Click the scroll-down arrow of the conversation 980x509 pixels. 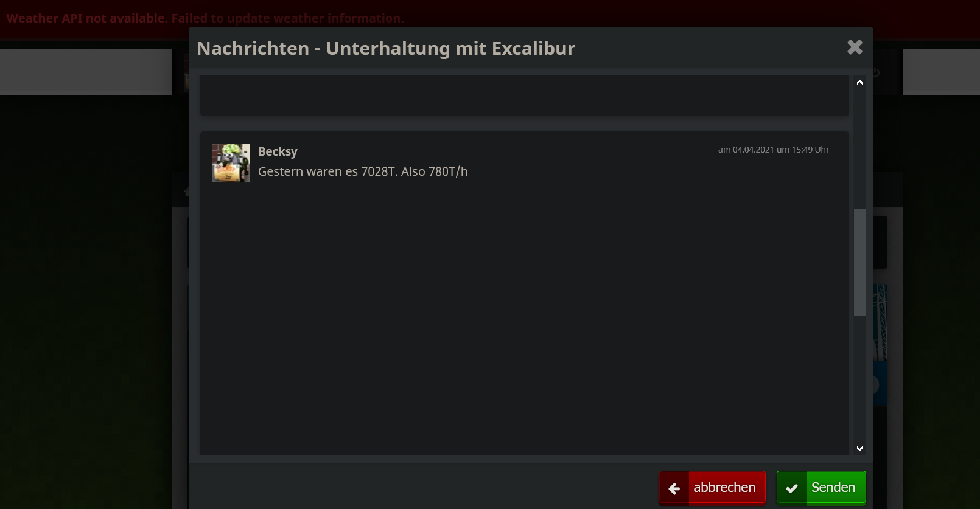[x=859, y=448]
